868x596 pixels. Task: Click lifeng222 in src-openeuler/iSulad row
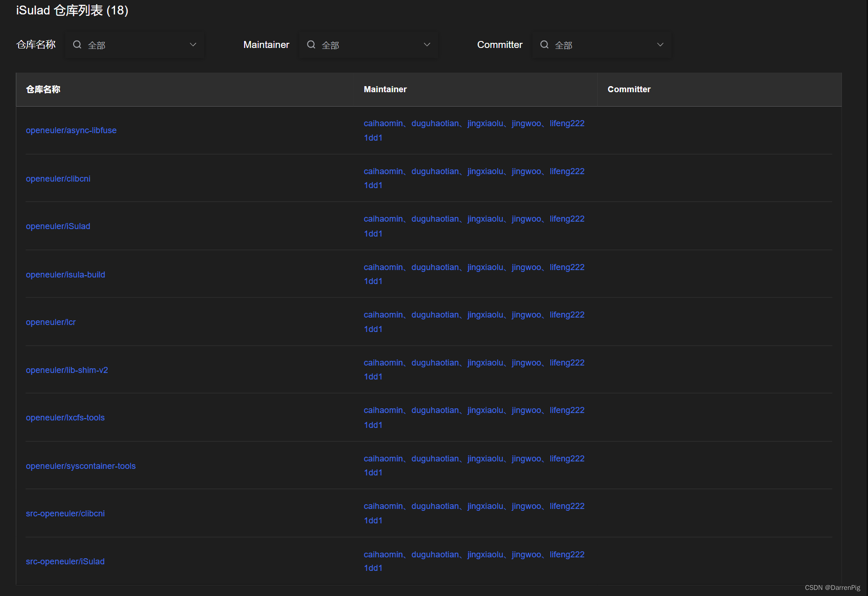567,555
